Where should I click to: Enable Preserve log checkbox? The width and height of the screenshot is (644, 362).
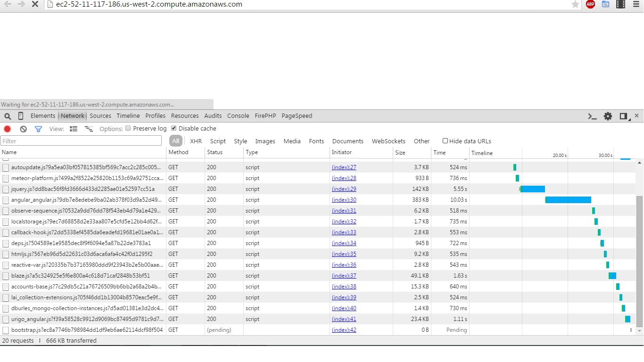(x=128, y=128)
